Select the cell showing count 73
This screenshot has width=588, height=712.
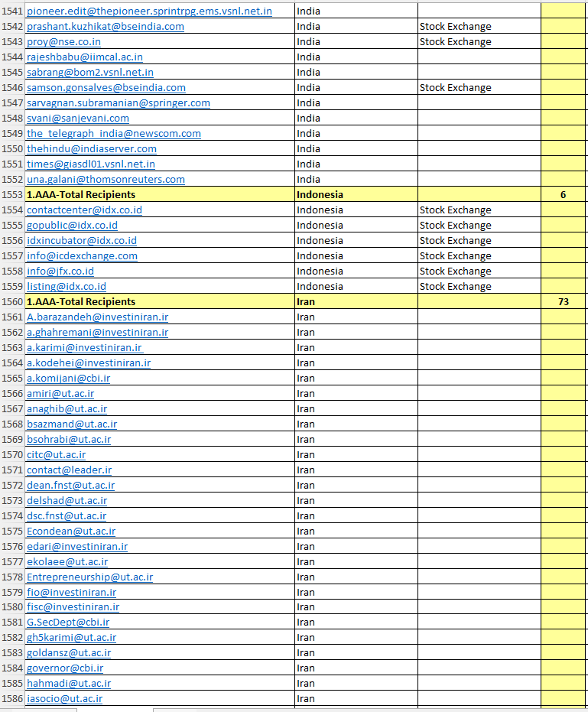coord(563,301)
